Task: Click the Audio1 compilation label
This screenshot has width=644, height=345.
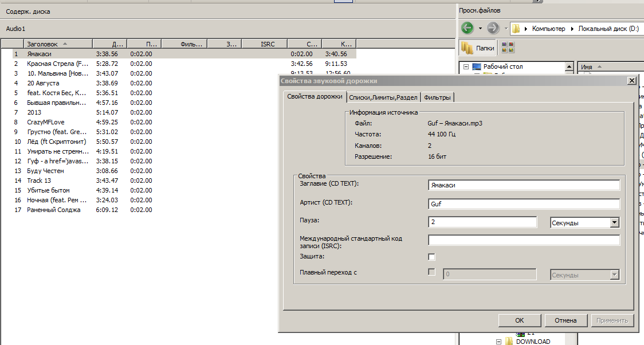Action: tap(15, 29)
